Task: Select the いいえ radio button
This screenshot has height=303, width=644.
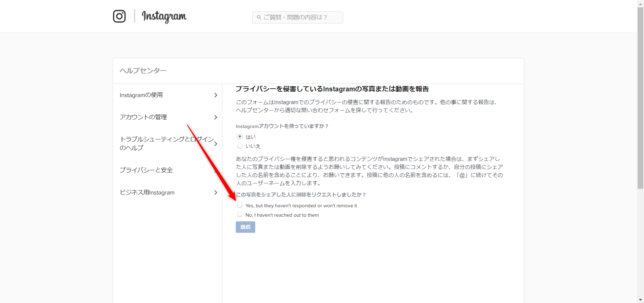Action: pos(239,146)
